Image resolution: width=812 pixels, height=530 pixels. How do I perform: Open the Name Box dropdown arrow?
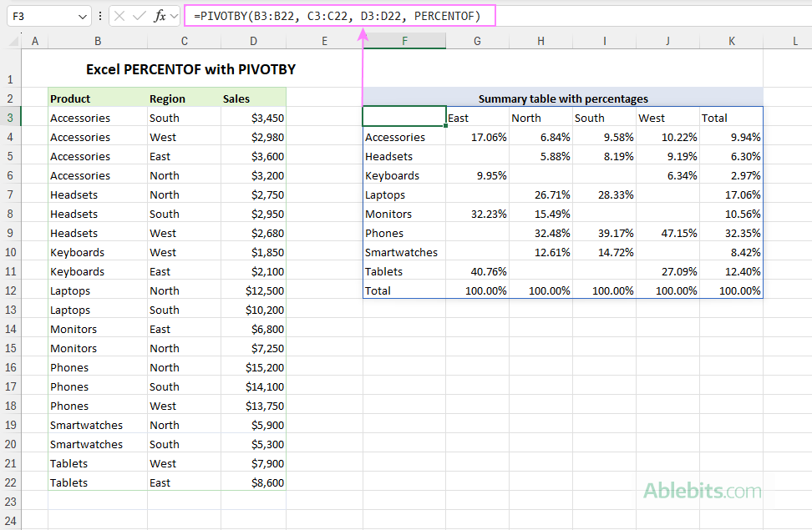[83, 16]
